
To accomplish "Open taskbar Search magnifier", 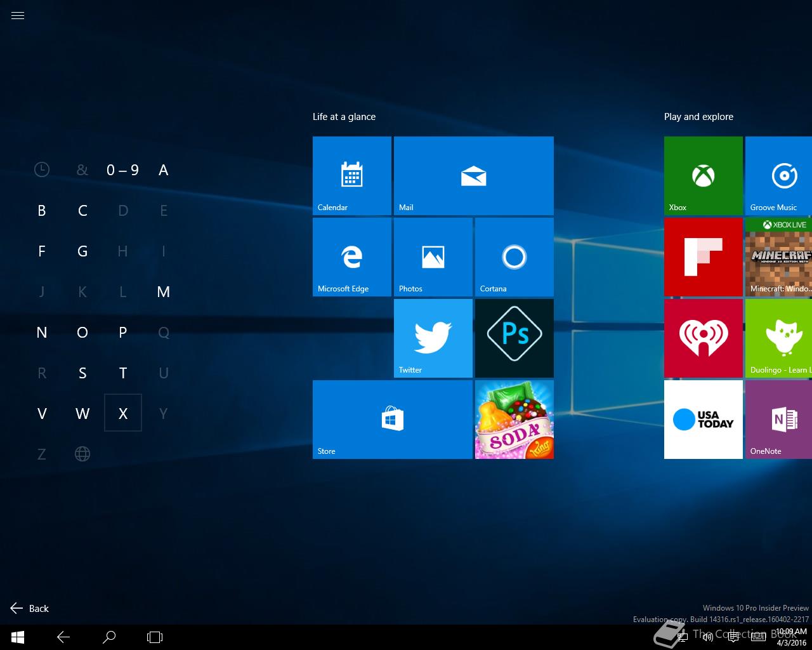I will coord(109,637).
